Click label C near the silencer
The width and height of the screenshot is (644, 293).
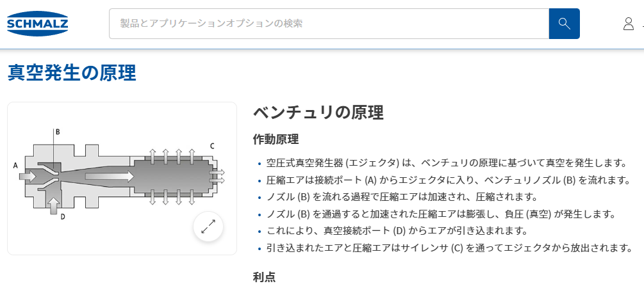click(x=212, y=145)
